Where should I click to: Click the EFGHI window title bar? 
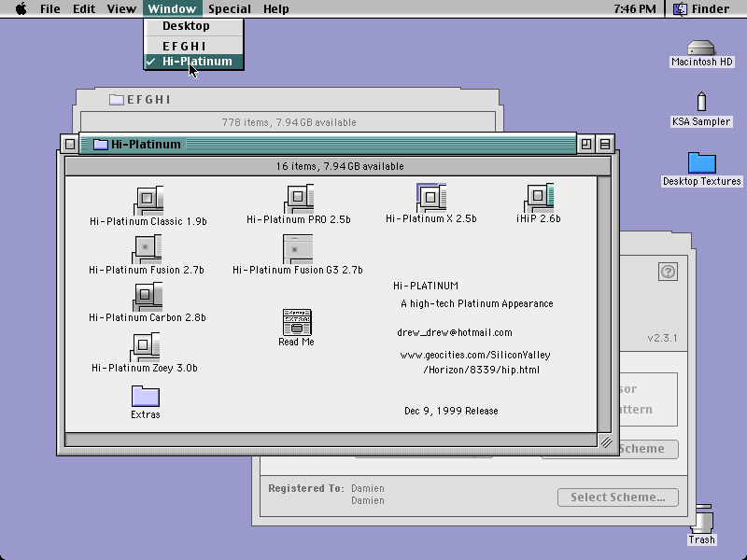point(288,100)
